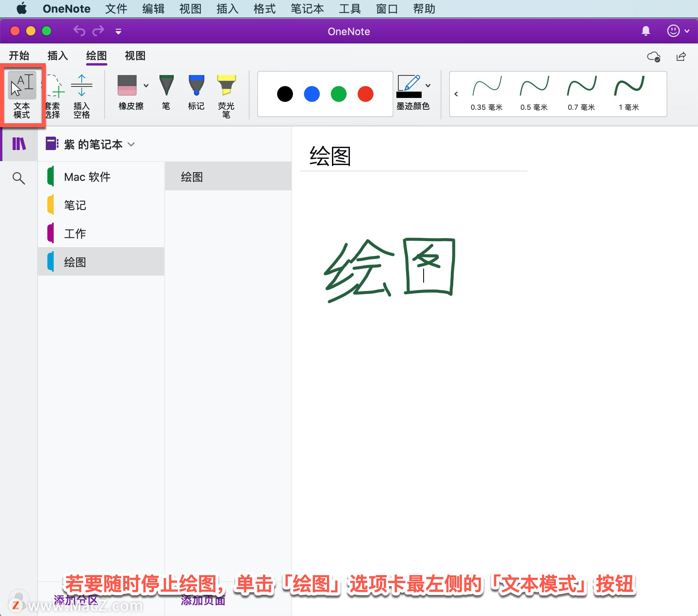Open the 工作 section
Screen dimensions: 698x616
point(101,233)
